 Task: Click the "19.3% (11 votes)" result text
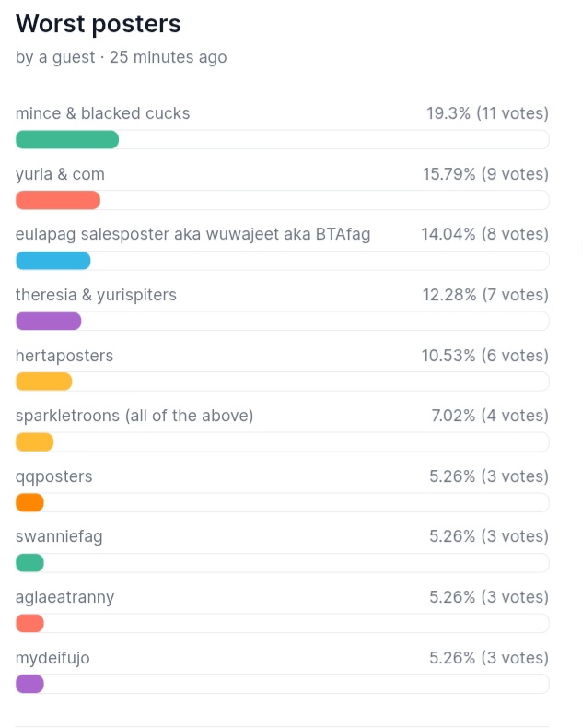(x=487, y=113)
